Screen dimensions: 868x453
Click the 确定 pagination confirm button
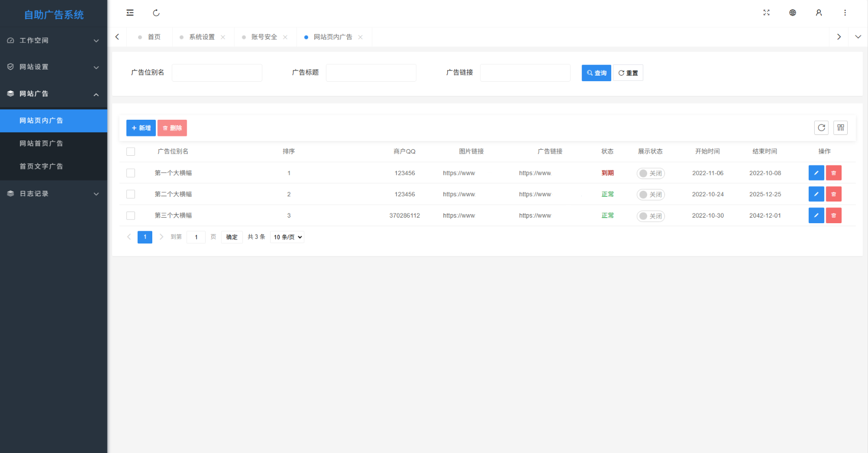[x=232, y=237]
